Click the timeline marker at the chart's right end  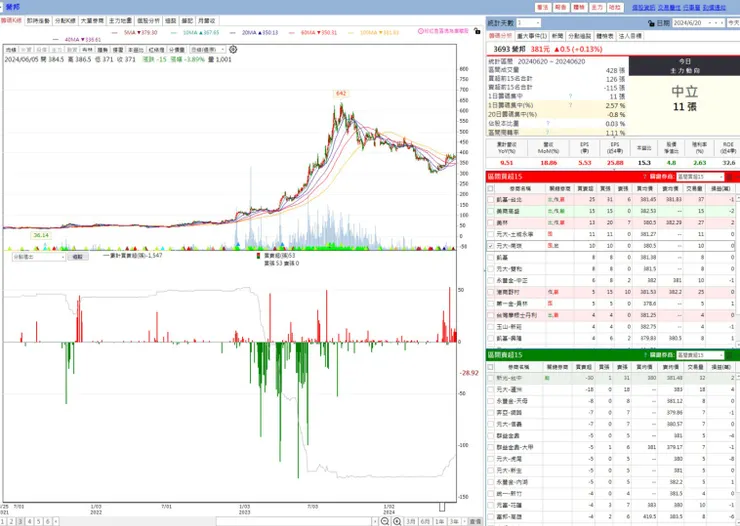pos(442,507)
